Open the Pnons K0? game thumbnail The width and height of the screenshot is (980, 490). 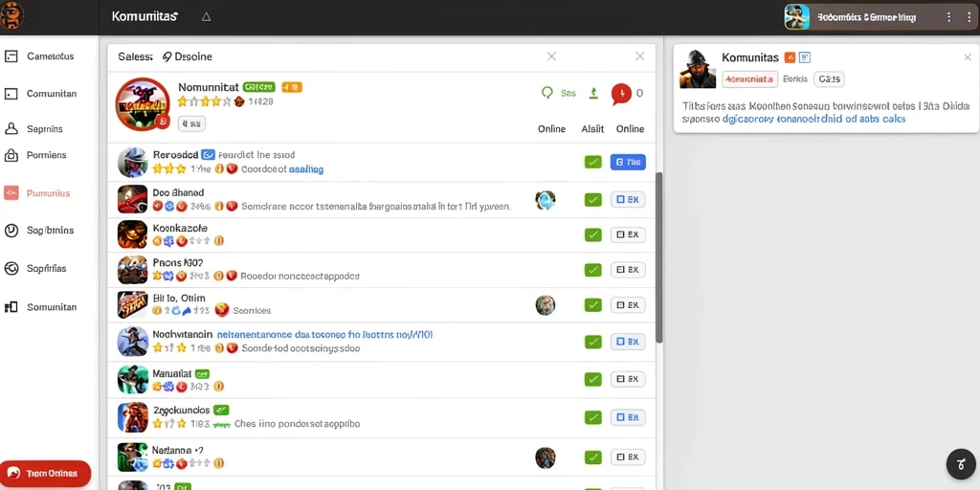pos(132,270)
